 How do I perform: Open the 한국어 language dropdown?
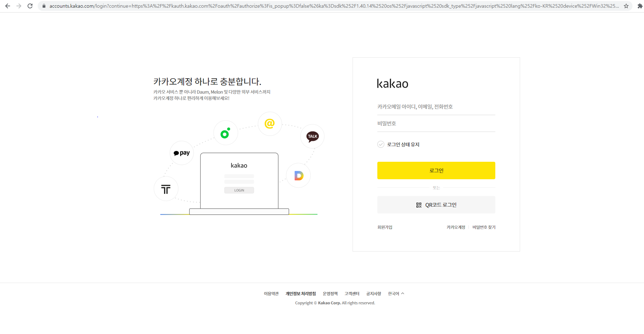tap(396, 293)
